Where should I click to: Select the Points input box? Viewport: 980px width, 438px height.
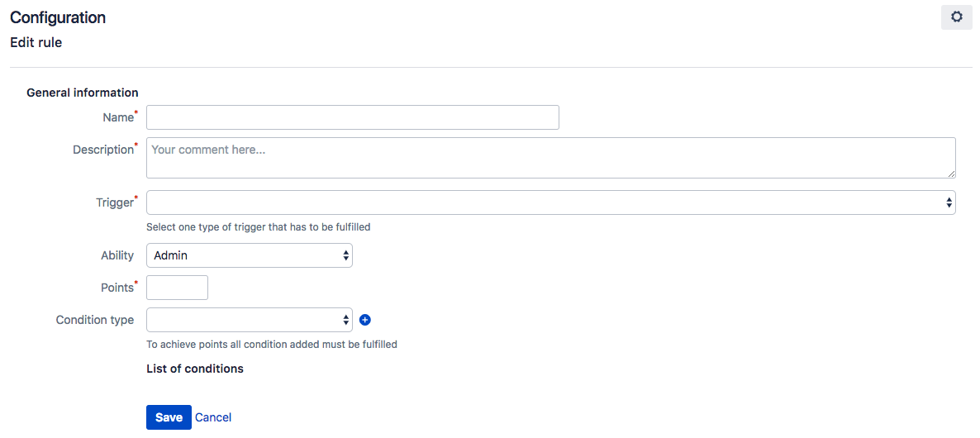[177, 288]
